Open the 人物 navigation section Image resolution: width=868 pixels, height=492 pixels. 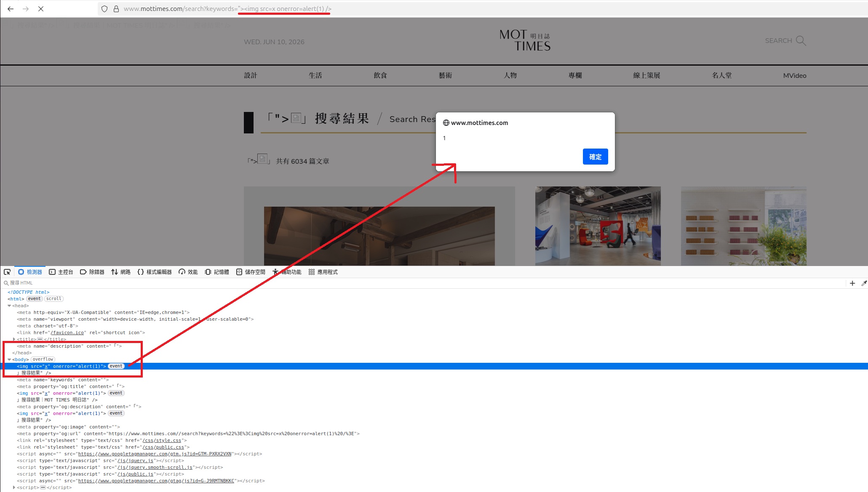510,75
